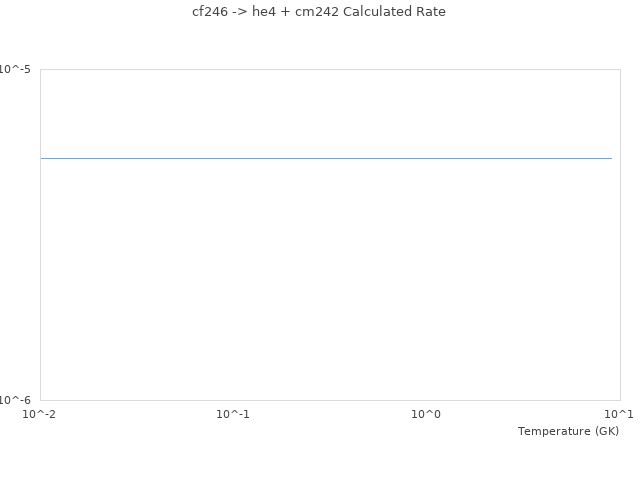Click the 10^-1 x-axis tick label
The width and height of the screenshot is (640, 480).
(233, 414)
